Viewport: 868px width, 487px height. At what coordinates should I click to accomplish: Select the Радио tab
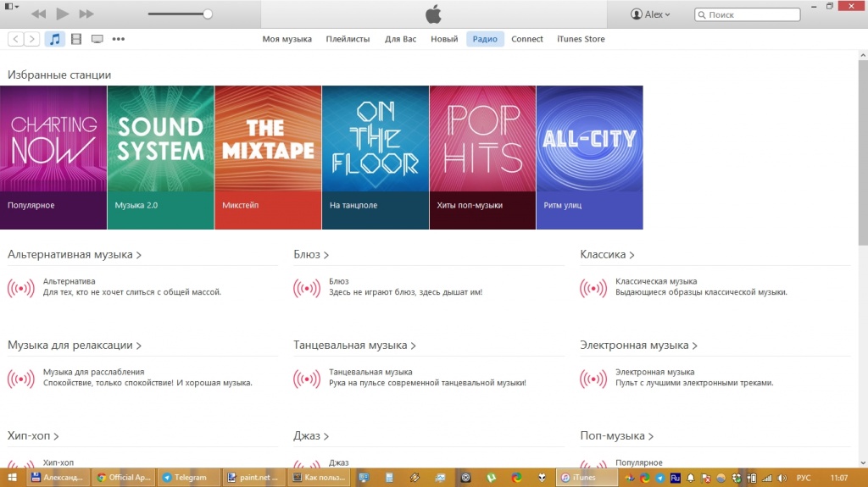[x=485, y=39]
